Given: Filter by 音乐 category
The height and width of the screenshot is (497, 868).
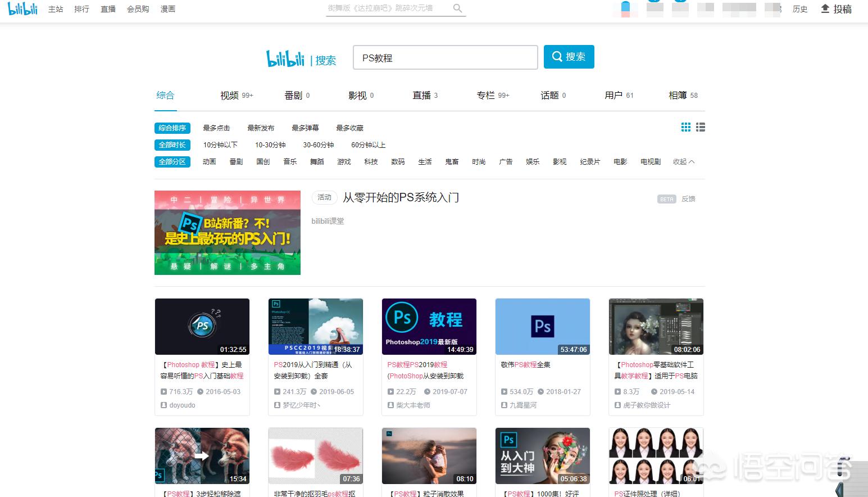Looking at the screenshot, I should click(290, 162).
